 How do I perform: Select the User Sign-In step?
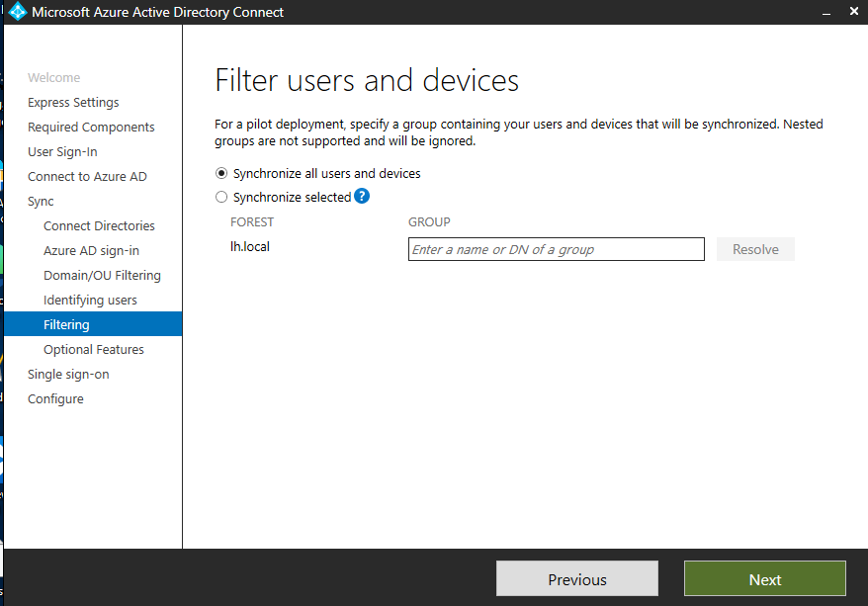click(62, 151)
